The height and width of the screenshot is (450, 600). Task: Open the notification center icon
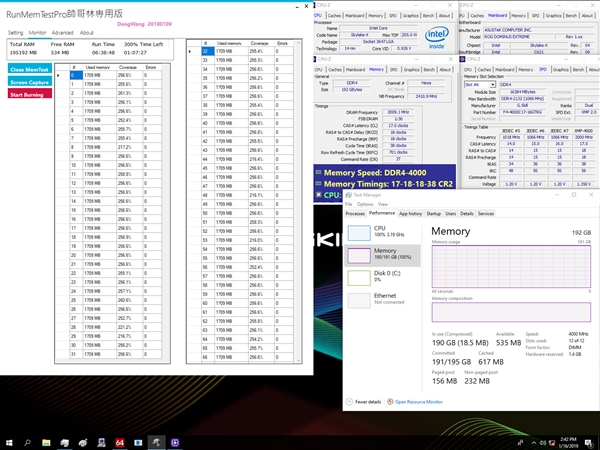tap(589, 443)
